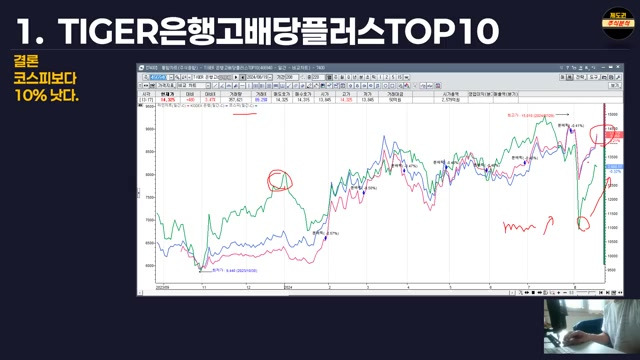
Task: Select the diagonal trend line drawing tool
Action: (x=216, y=85)
